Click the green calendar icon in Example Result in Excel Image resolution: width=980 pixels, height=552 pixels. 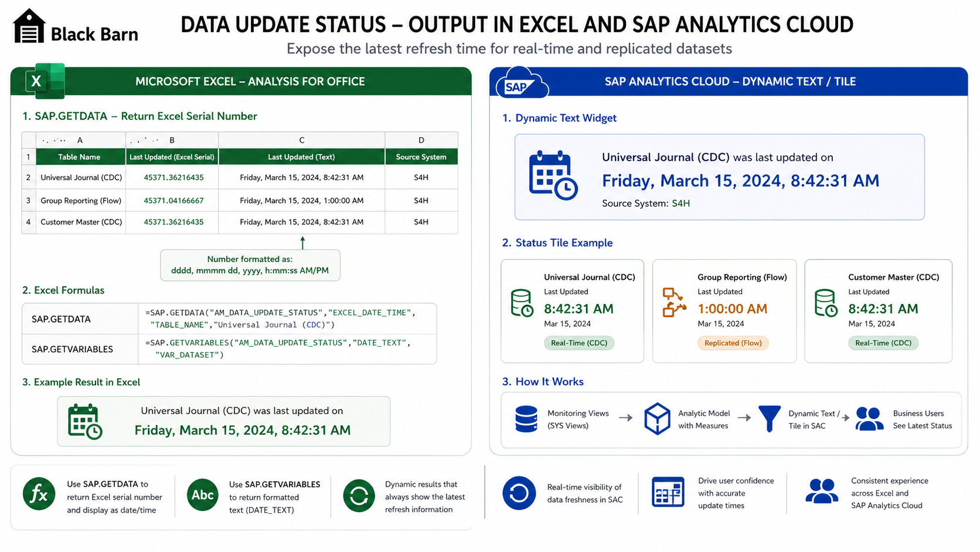point(85,421)
